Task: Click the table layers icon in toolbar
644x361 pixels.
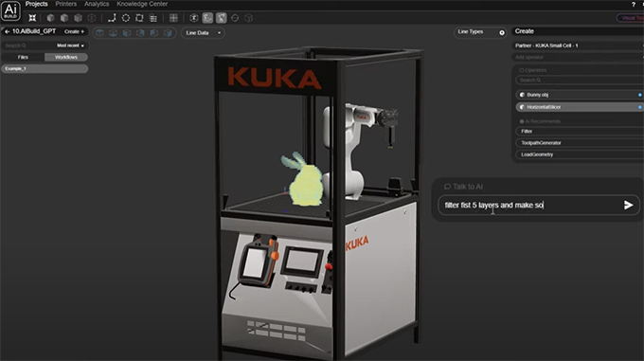Action: pyautogui.click(x=153, y=18)
